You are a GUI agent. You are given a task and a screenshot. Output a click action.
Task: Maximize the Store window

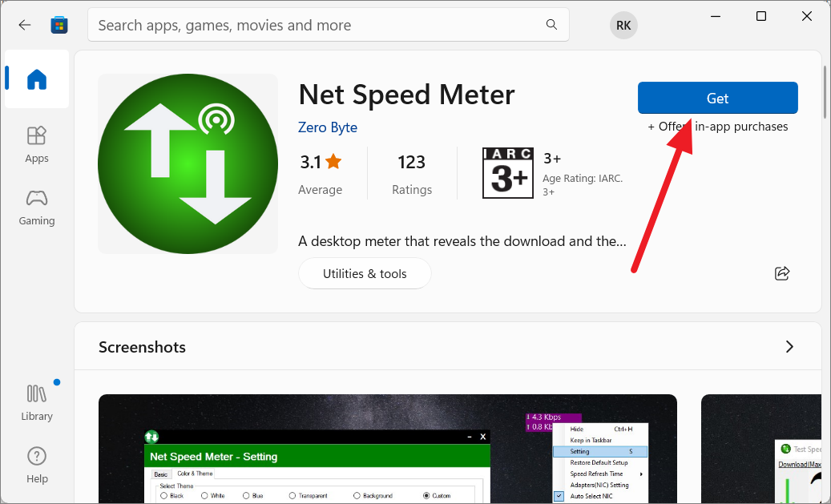[x=761, y=17]
